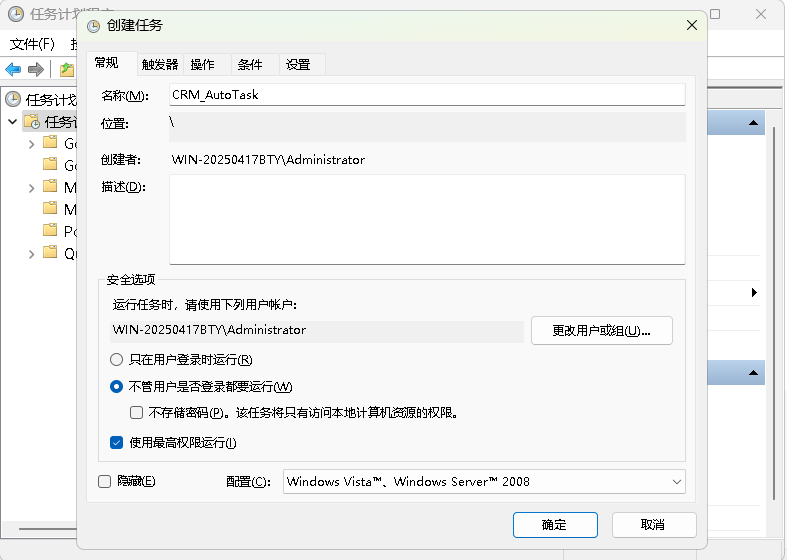Click the up-one-level folder toolbar icon
The height and width of the screenshot is (560, 787).
[x=66, y=69]
